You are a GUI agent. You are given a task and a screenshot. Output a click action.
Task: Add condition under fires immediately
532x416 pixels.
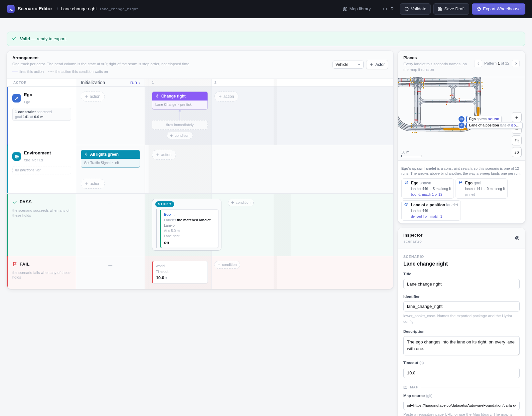pyautogui.click(x=180, y=135)
